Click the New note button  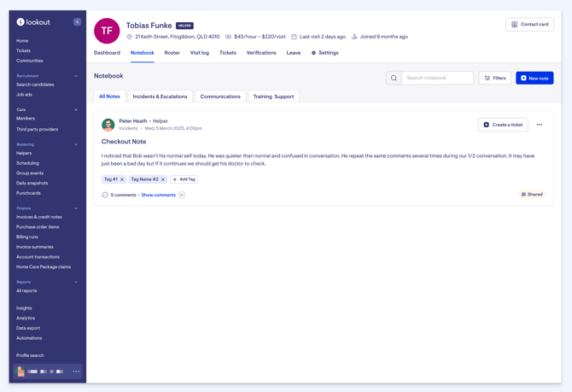pyautogui.click(x=534, y=78)
